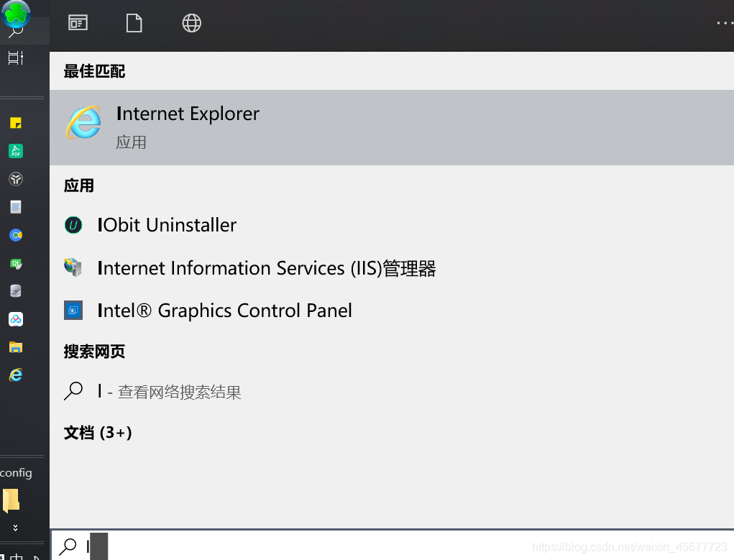Select the Web search filter globe icon

(191, 22)
